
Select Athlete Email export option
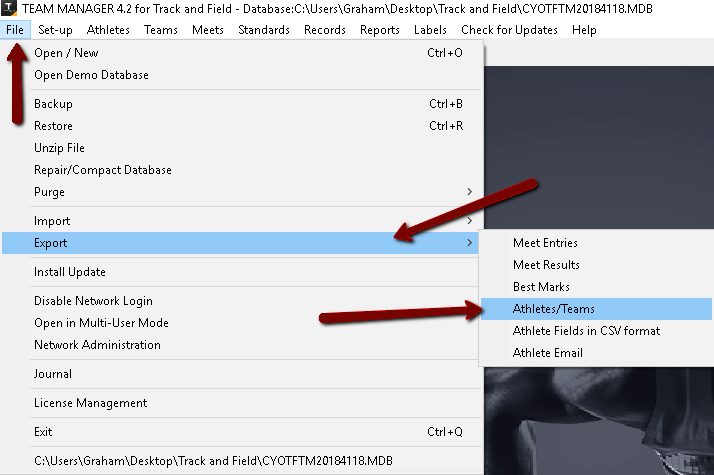click(x=596, y=352)
